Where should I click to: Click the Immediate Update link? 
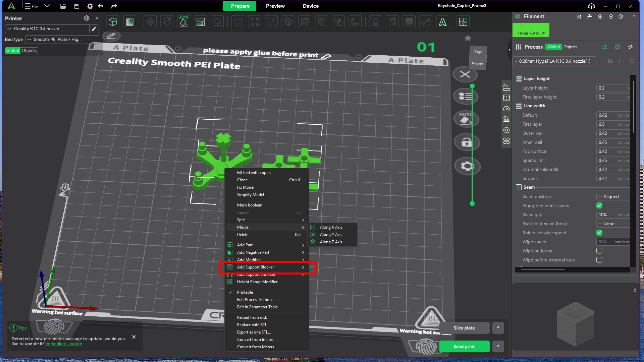pos(64,344)
